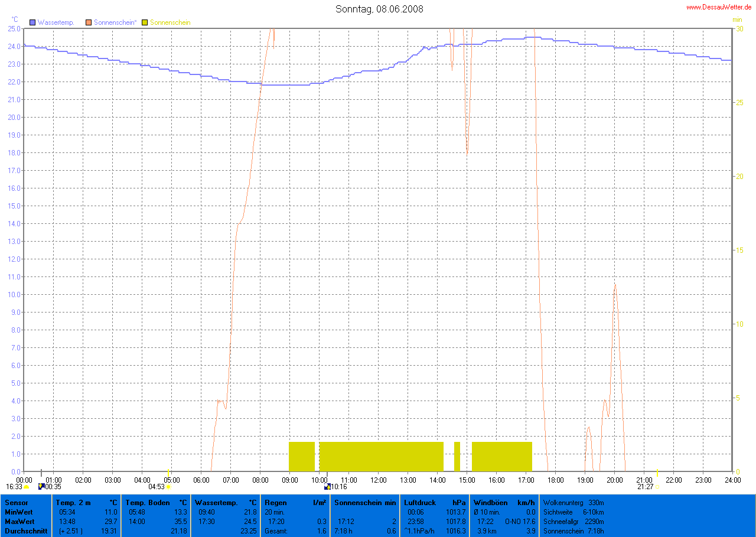Click the sunset icon next to 21:27
Image resolution: width=756 pixels, height=537 pixels.
[x=657, y=487]
